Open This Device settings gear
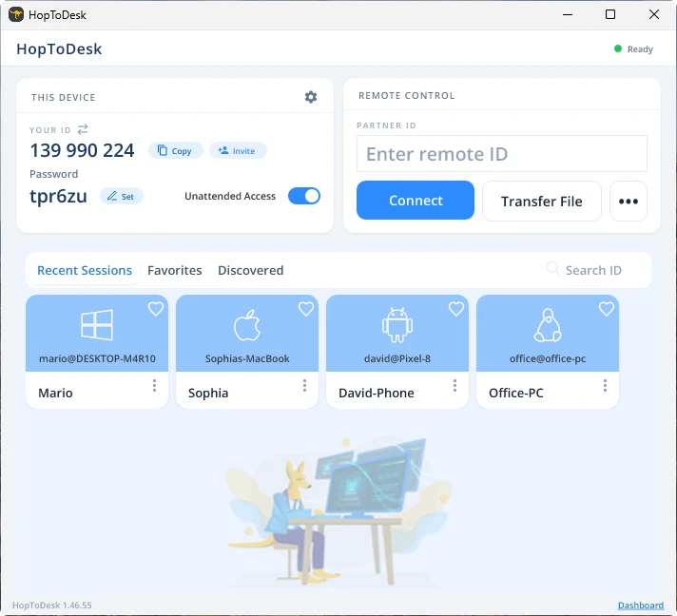The height and width of the screenshot is (616, 677). 311,97
